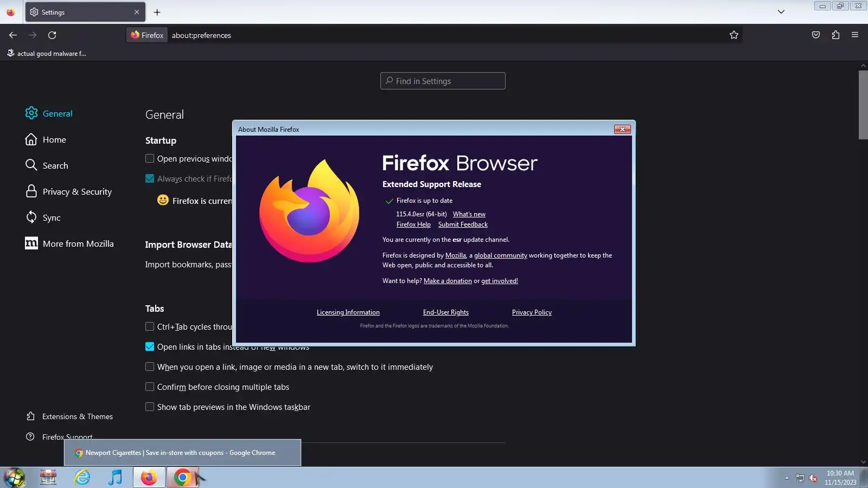Screen dimensions: 868x488
Task: Click the muted volume icon in tray
Action: point(813,478)
